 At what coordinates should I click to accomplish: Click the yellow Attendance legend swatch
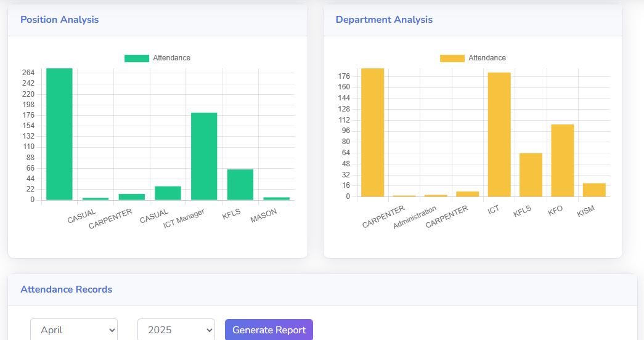pos(452,58)
